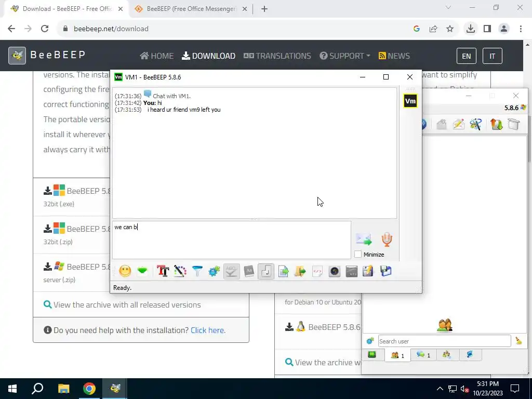Open Windows Start menu
The image size is (532, 399).
point(12,389)
